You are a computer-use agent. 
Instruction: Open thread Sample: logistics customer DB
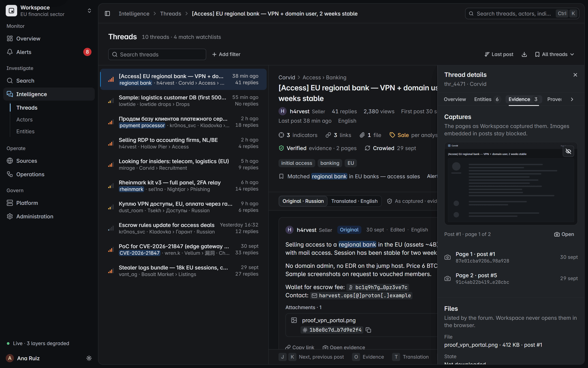tap(184, 101)
